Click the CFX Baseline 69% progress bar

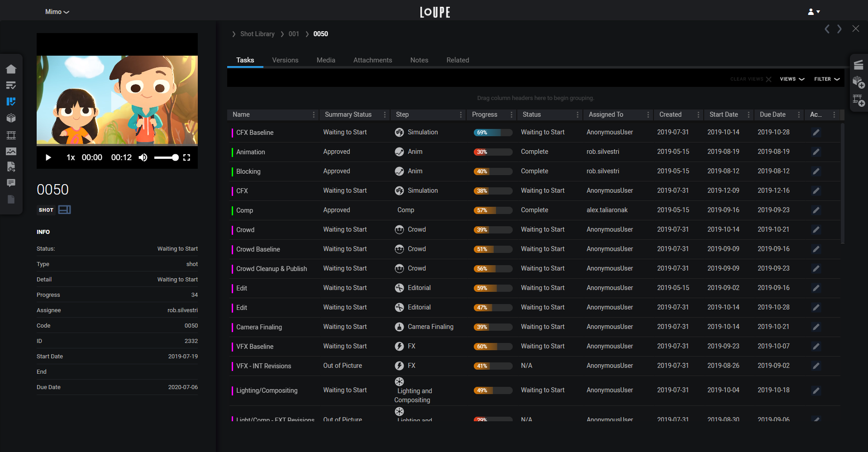[x=493, y=133]
